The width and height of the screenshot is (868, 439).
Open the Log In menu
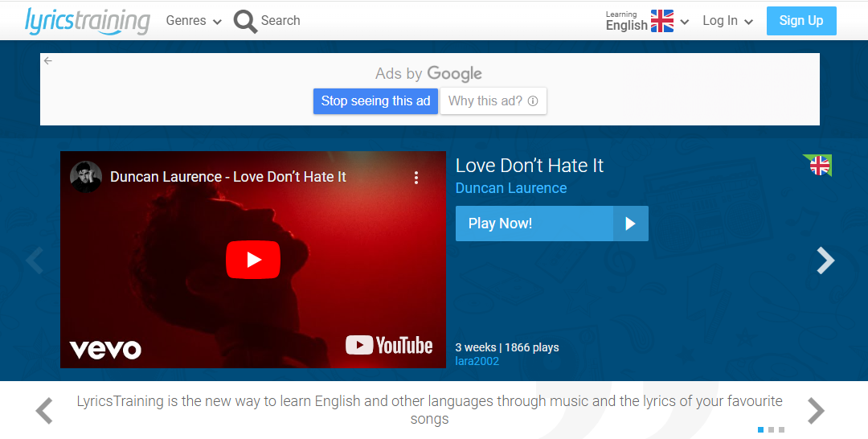pos(727,21)
